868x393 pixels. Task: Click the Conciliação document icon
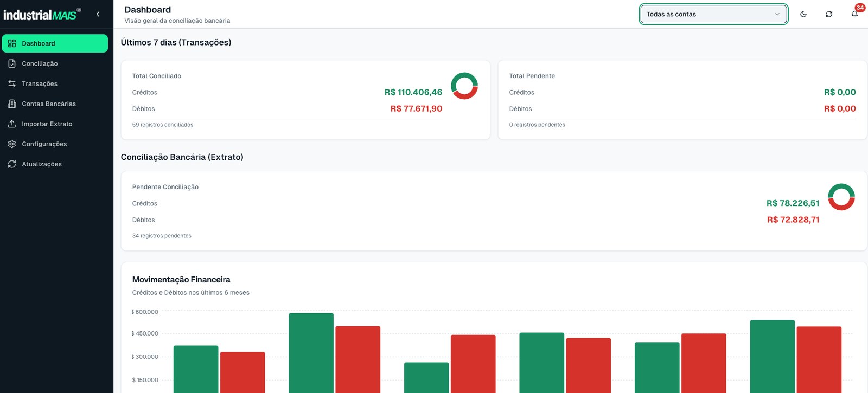pyautogui.click(x=12, y=63)
